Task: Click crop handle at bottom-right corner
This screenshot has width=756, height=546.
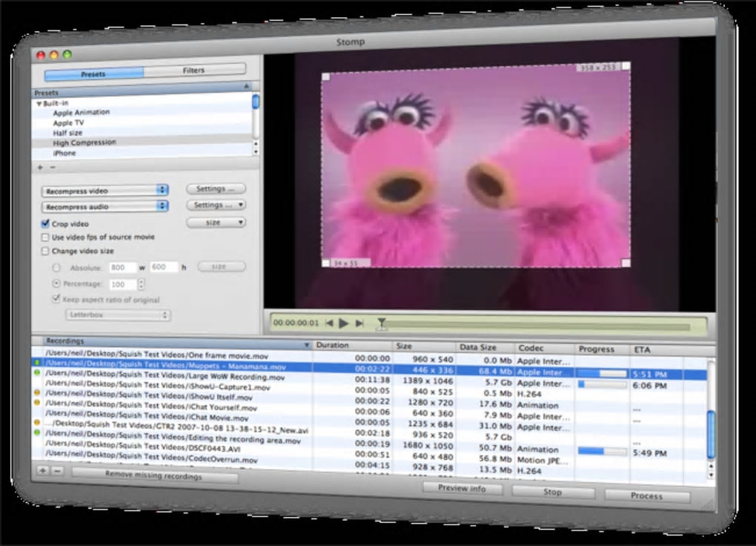Action: (626, 263)
